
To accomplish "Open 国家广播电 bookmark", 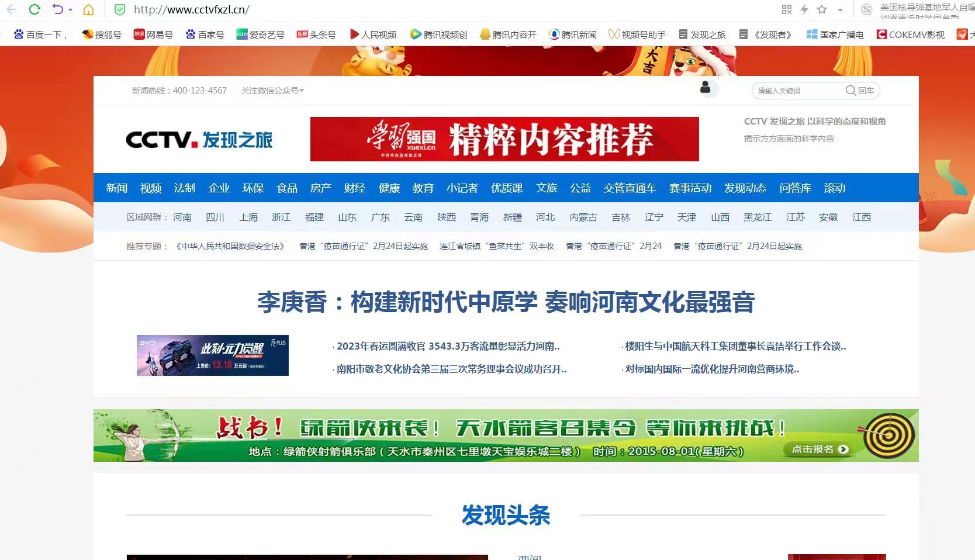I will (835, 34).
